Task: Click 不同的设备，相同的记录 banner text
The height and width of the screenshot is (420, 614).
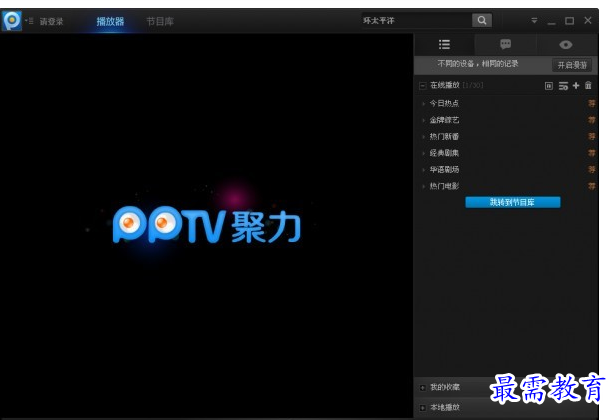Action: coord(478,64)
